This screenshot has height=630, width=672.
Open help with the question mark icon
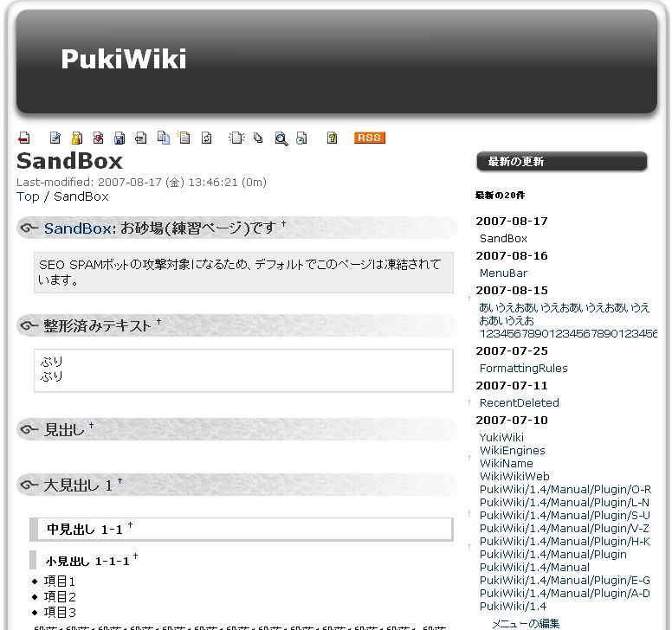click(332, 138)
